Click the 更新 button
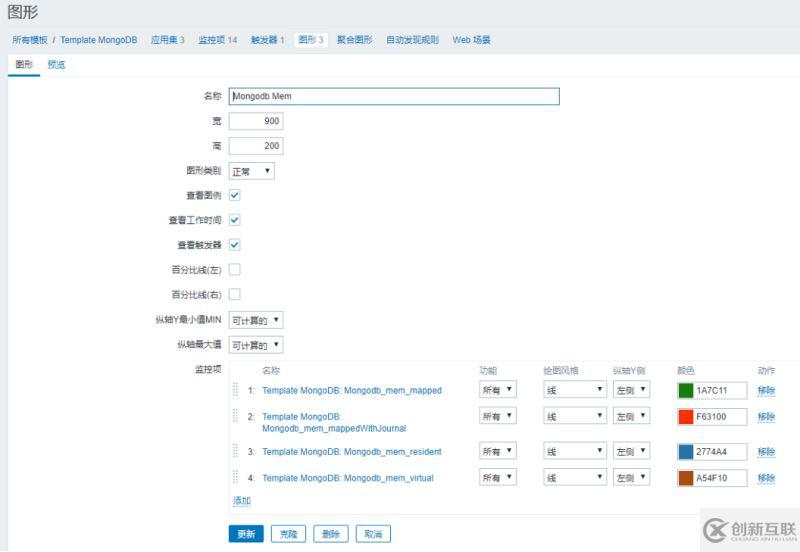The width and height of the screenshot is (800, 552). (x=246, y=534)
